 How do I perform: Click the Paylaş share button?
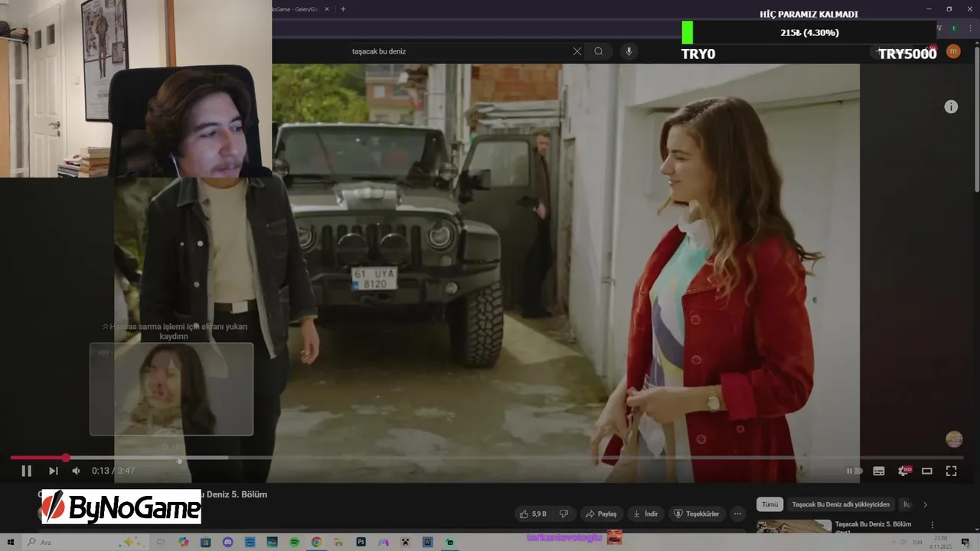602,514
